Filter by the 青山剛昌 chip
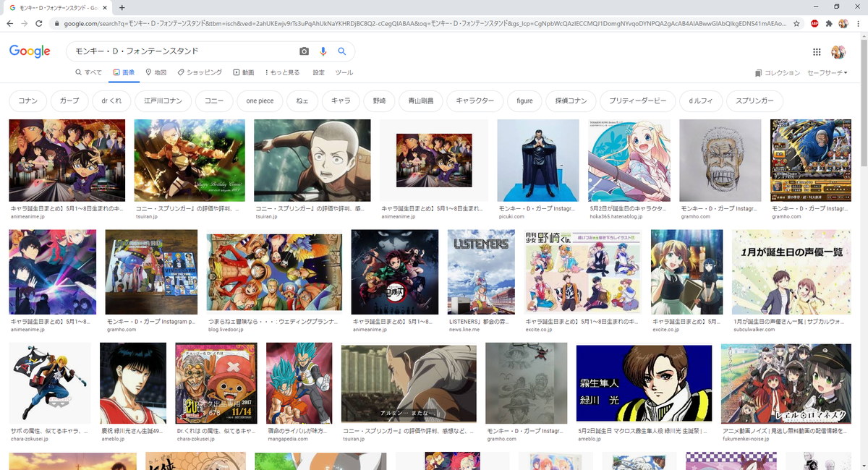The image size is (868, 470). tap(421, 101)
